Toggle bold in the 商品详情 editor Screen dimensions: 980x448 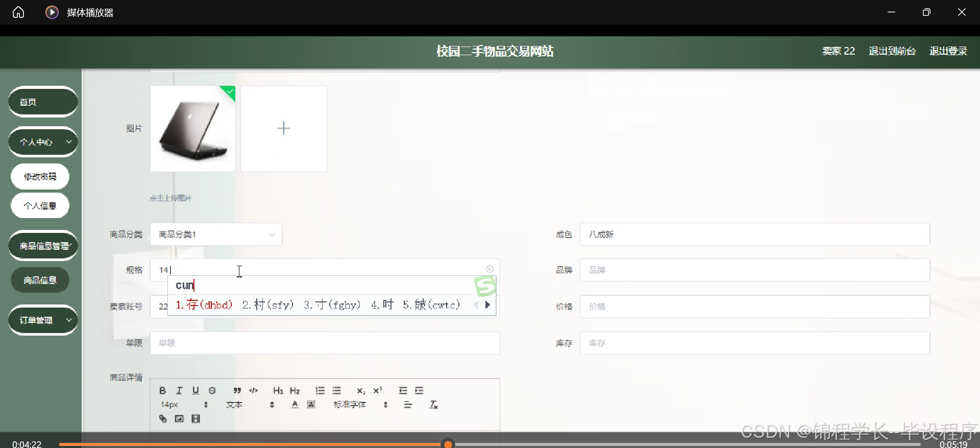tap(162, 391)
